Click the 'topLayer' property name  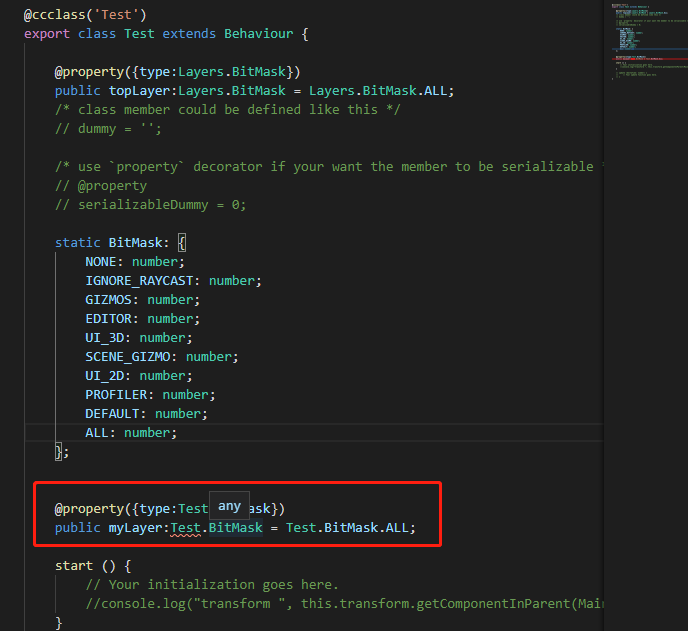[x=139, y=91]
